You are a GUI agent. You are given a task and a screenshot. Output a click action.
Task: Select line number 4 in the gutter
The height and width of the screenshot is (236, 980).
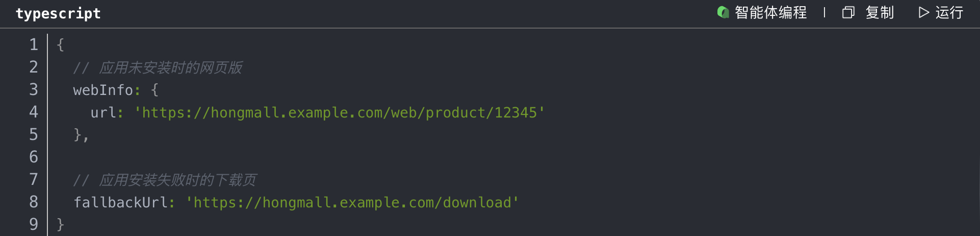coord(34,112)
